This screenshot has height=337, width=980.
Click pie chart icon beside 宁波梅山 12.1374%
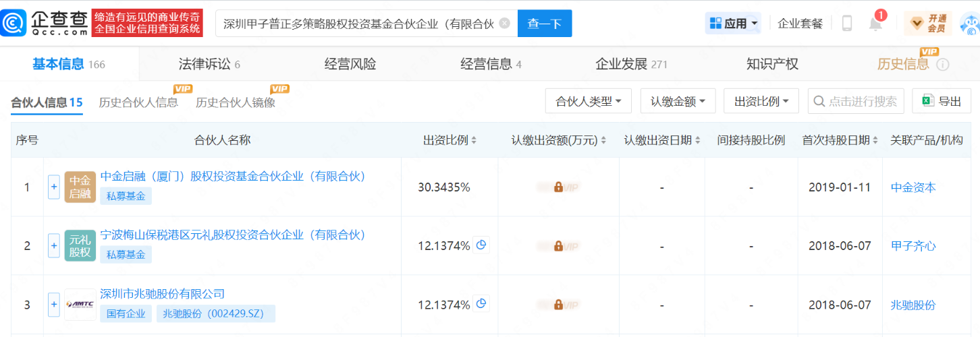(x=481, y=245)
